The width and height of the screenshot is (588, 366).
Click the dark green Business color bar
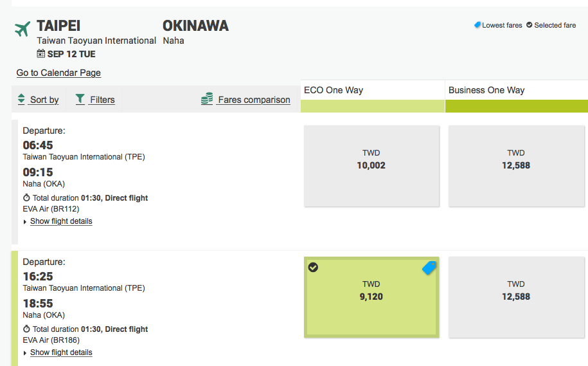[x=516, y=106]
